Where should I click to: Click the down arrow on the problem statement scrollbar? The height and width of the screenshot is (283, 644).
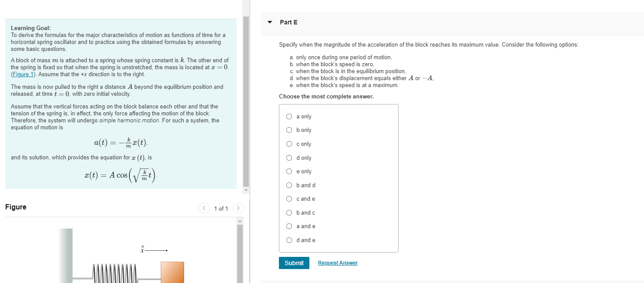246,190
